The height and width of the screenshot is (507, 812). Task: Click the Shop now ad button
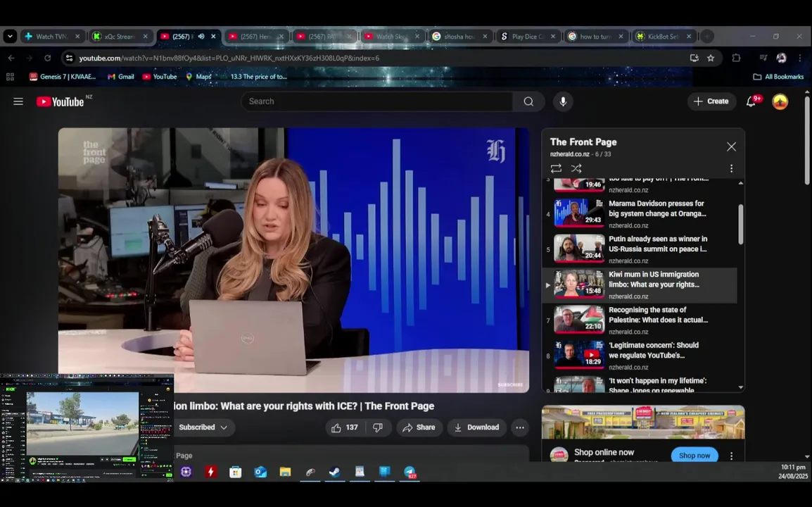pos(694,456)
